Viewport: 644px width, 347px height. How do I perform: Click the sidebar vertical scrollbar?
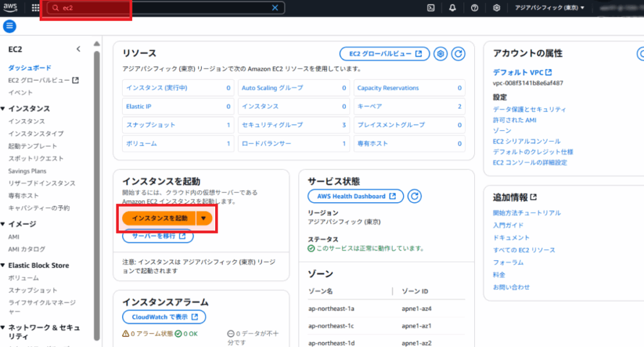[96, 189]
